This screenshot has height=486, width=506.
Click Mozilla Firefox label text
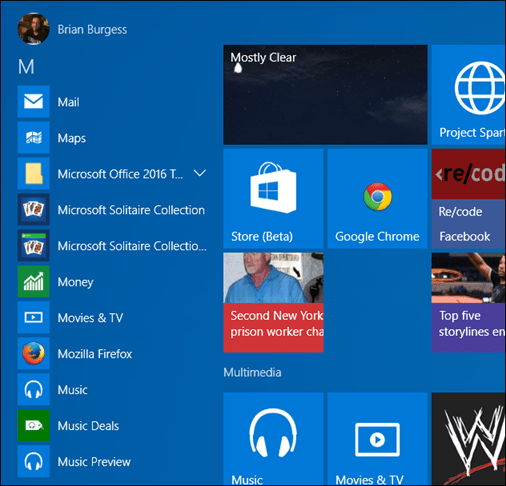click(95, 354)
